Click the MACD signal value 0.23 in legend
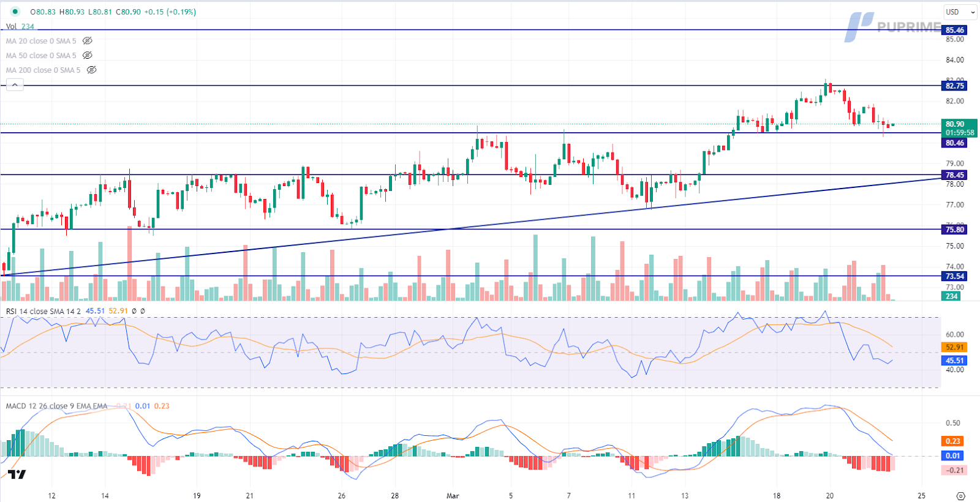 162,406
